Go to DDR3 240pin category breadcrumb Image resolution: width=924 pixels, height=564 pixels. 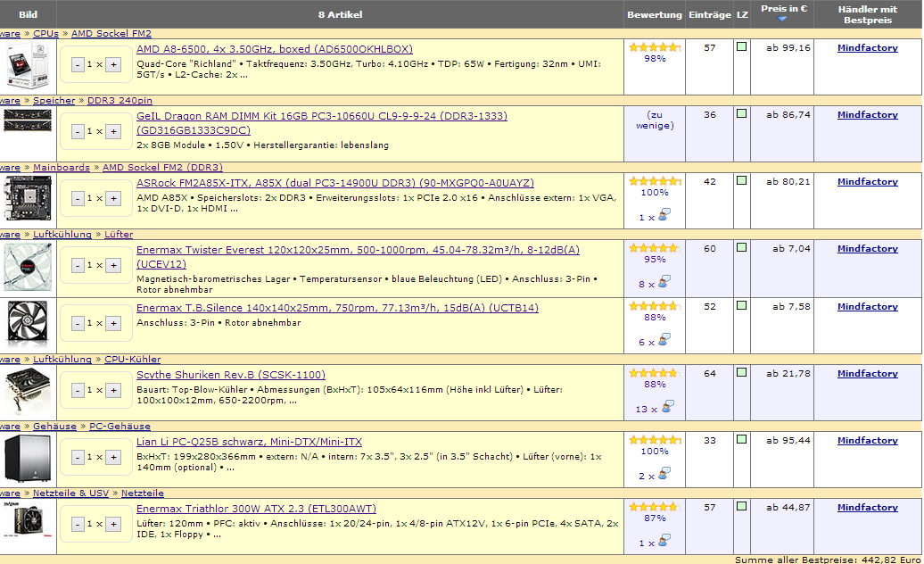click(120, 100)
